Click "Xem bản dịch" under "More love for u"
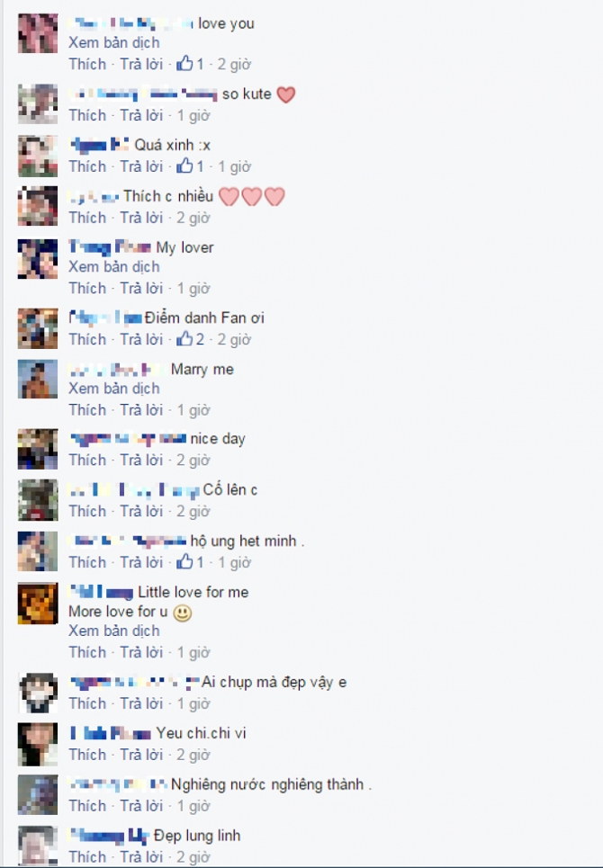603x868 pixels. pos(114,631)
